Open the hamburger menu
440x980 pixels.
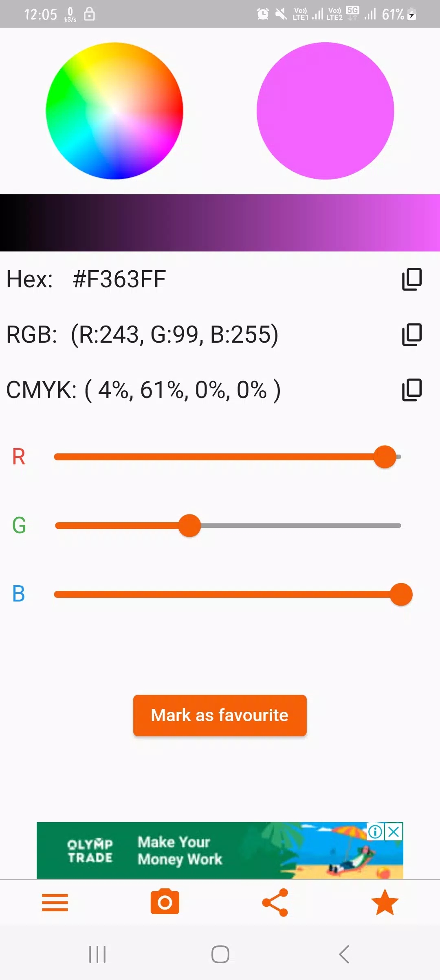[x=55, y=902]
